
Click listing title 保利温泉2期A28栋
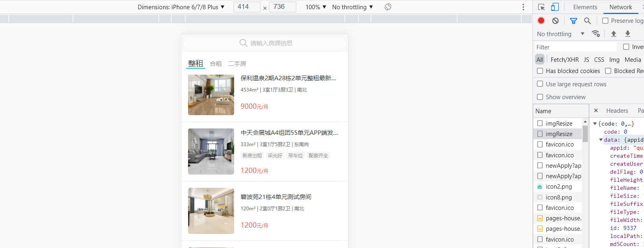288,78
